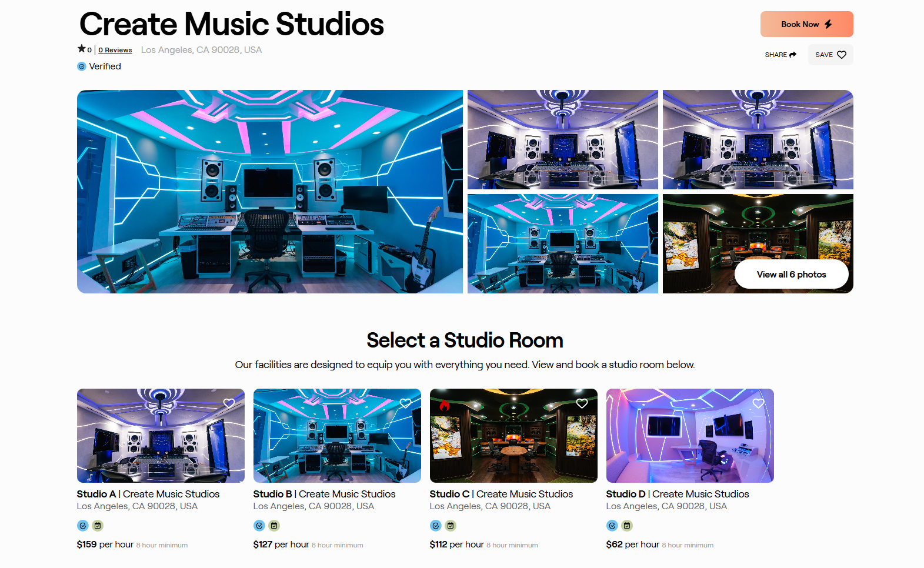Open Studio C | Create Music Studios title
924x568 pixels.
(501, 494)
